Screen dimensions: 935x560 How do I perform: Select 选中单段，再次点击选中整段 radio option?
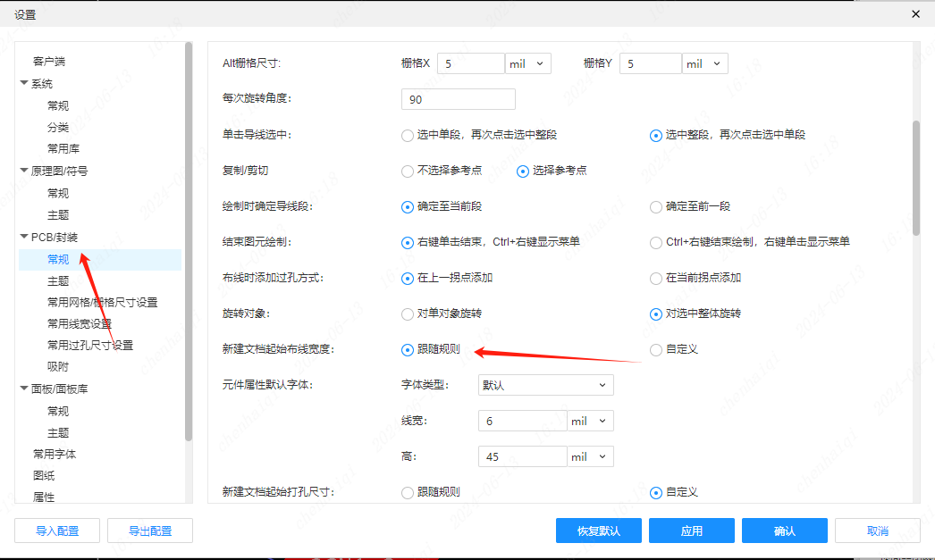click(409, 135)
